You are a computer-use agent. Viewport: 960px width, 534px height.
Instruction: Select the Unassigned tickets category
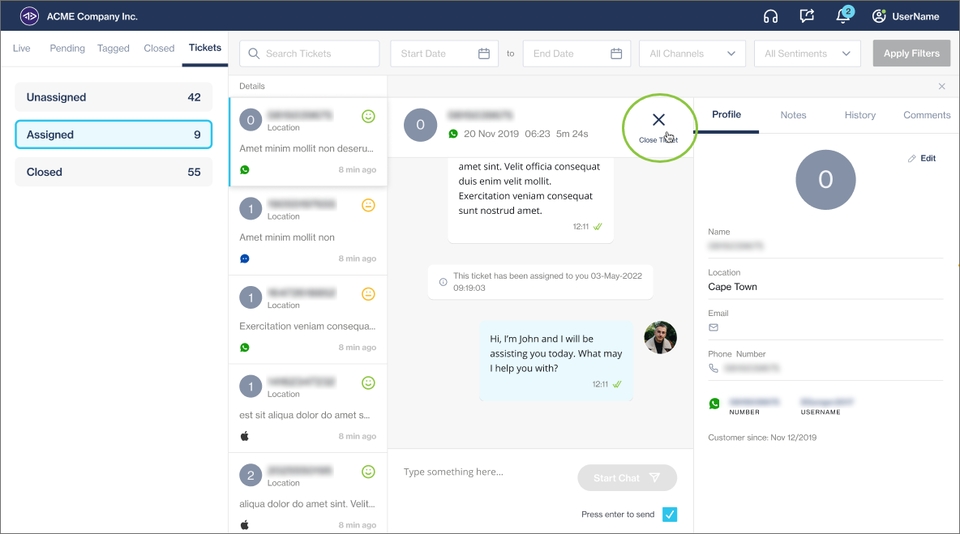click(113, 97)
